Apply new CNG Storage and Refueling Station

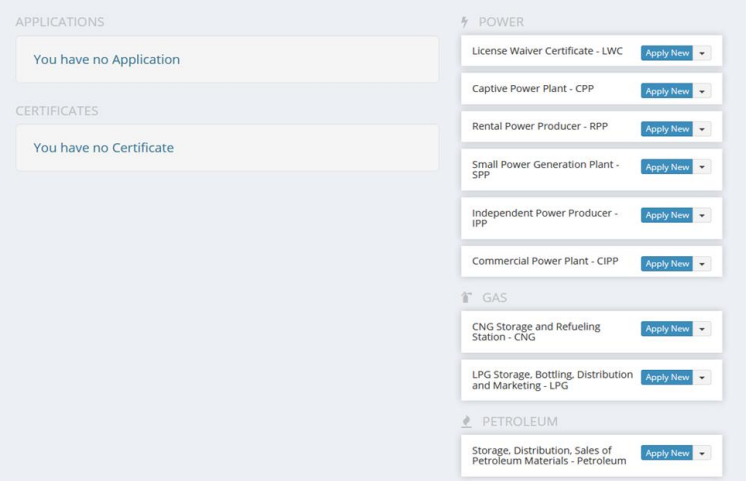pyautogui.click(x=667, y=329)
